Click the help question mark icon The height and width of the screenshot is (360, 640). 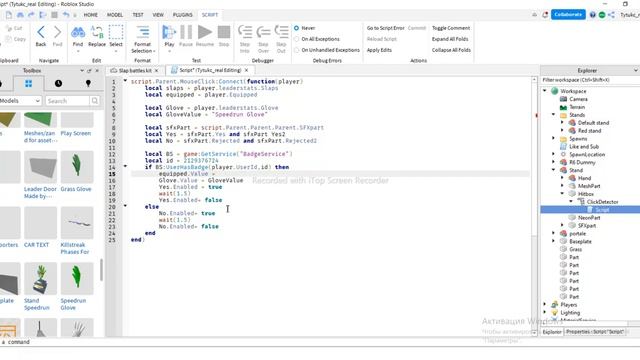click(592, 15)
